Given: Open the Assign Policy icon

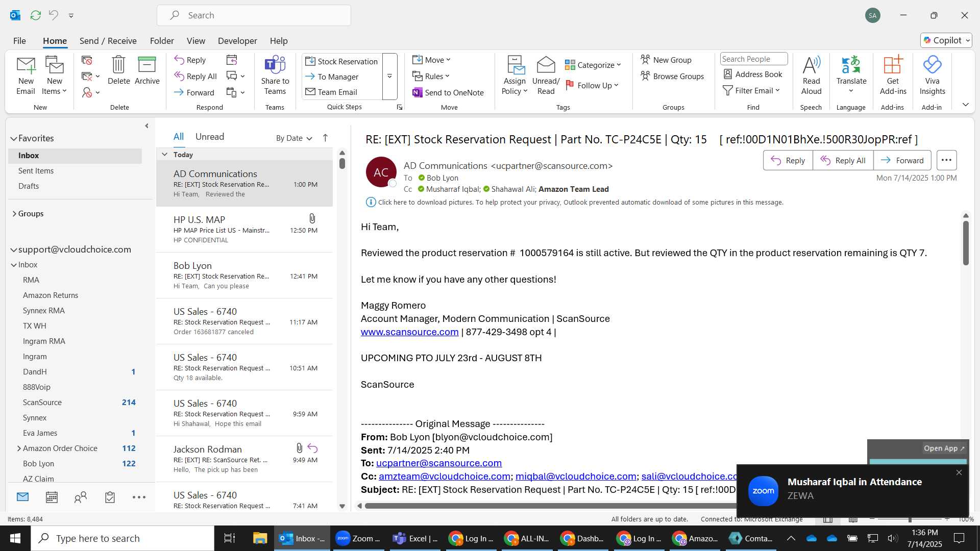Looking at the screenshot, I should pos(514,76).
